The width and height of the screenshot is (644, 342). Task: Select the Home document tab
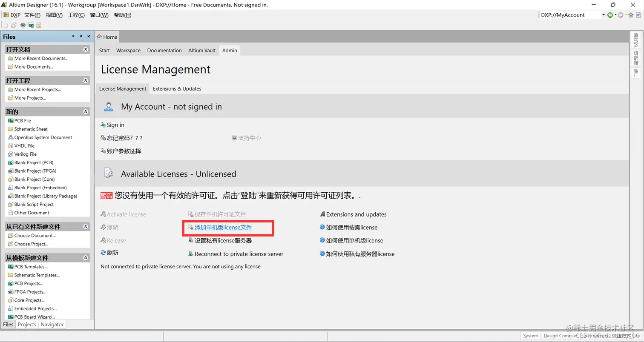(107, 37)
